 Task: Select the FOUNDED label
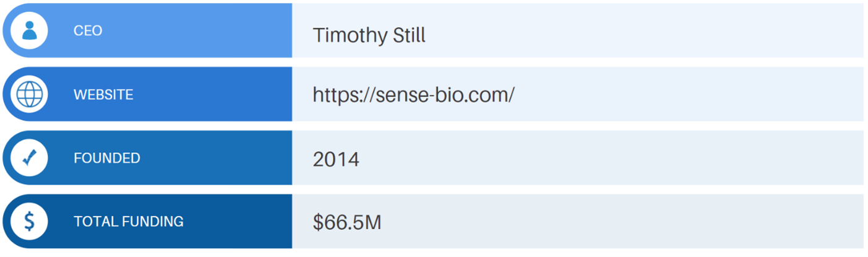pyautogui.click(x=106, y=158)
